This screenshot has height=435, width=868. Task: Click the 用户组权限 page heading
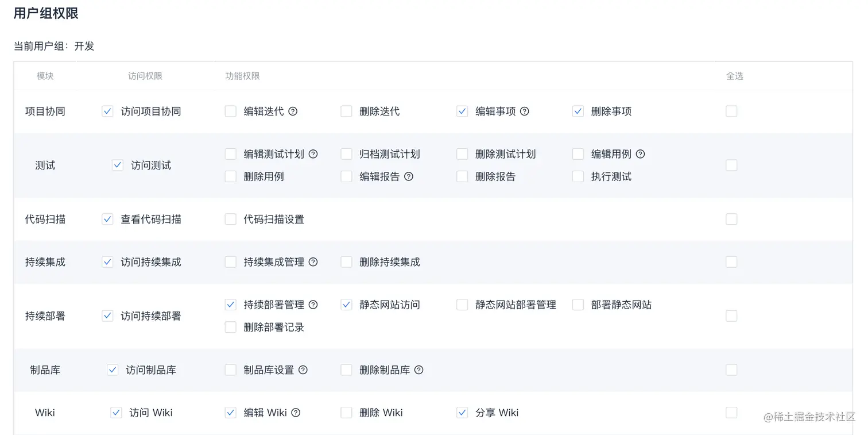click(46, 13)
